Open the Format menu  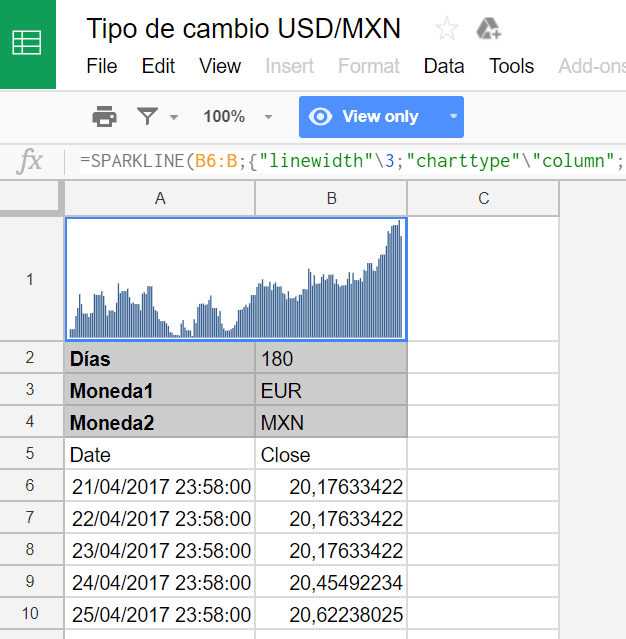[x=369, y=66]
